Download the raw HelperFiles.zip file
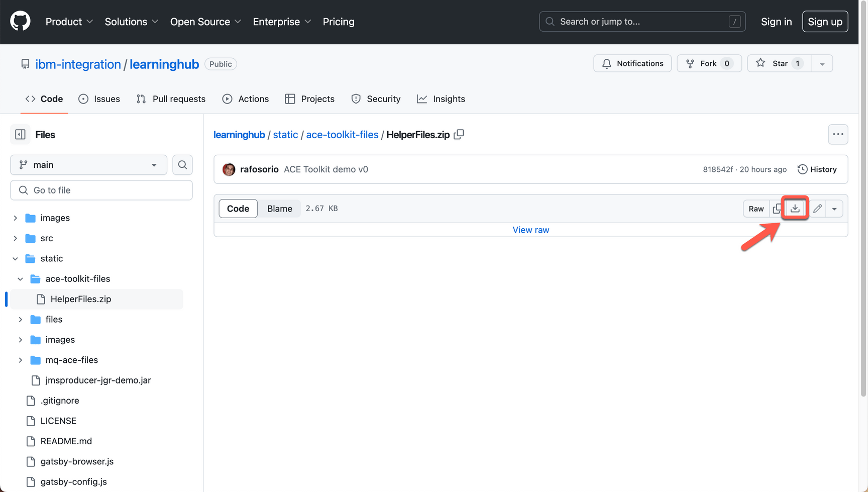868x492 pixels. point(795,208)
